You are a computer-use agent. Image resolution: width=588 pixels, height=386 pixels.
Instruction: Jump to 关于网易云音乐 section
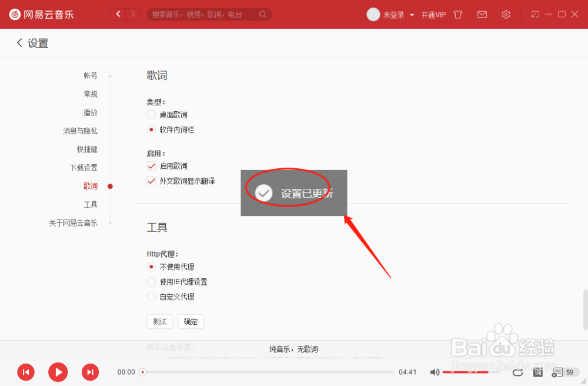(73, 223)
